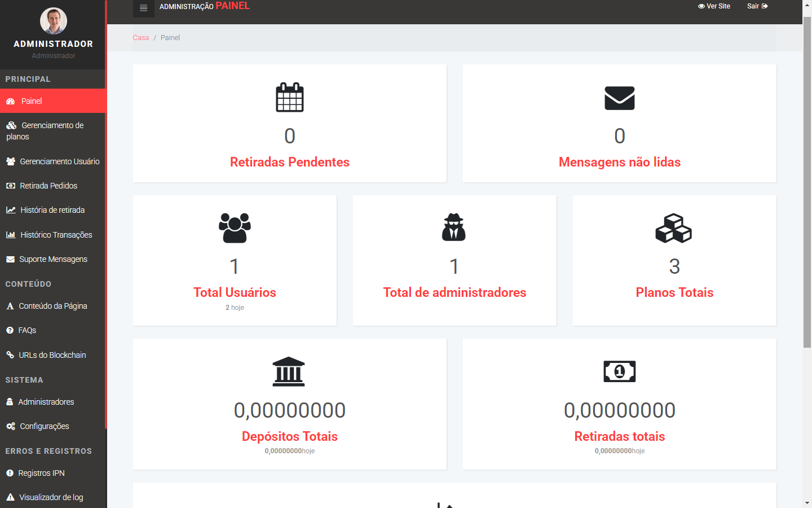Click the Retiradas Pendentes heading link
Screen dimensions: 812x508
(289, 162)
